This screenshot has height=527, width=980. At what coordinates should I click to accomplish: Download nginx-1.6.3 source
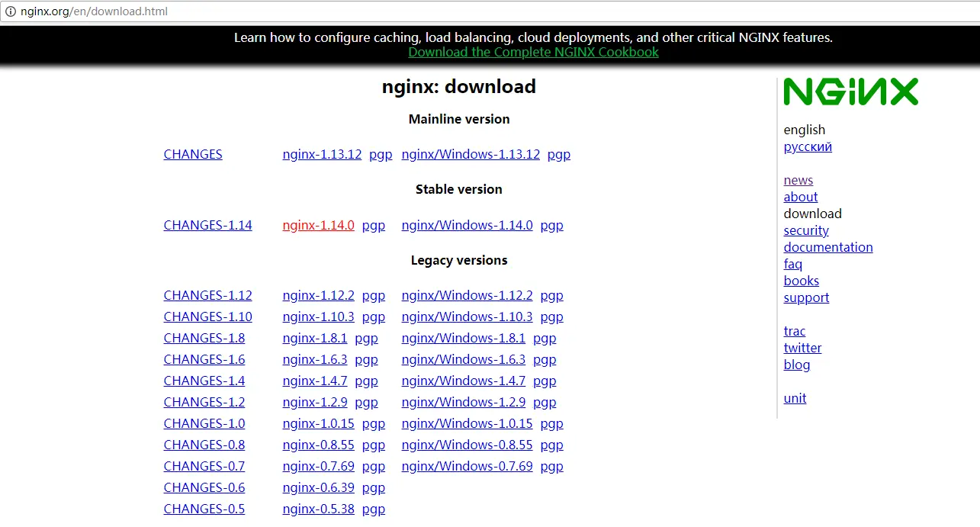(314, 359)
